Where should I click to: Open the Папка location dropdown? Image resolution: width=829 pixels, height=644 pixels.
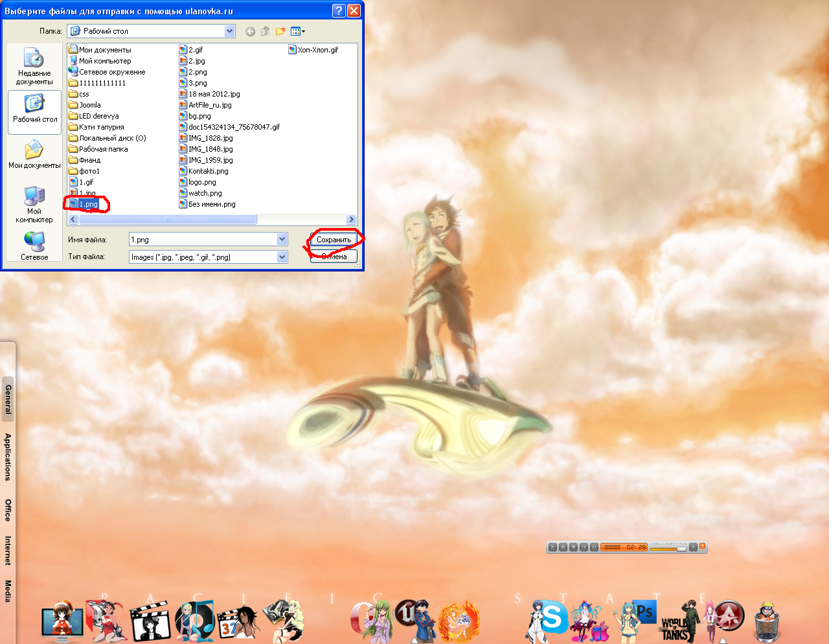pos(230,31)
